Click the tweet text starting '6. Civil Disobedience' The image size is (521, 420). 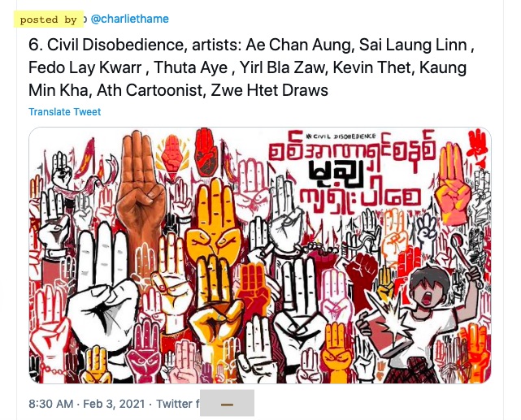tap(251, 67)
